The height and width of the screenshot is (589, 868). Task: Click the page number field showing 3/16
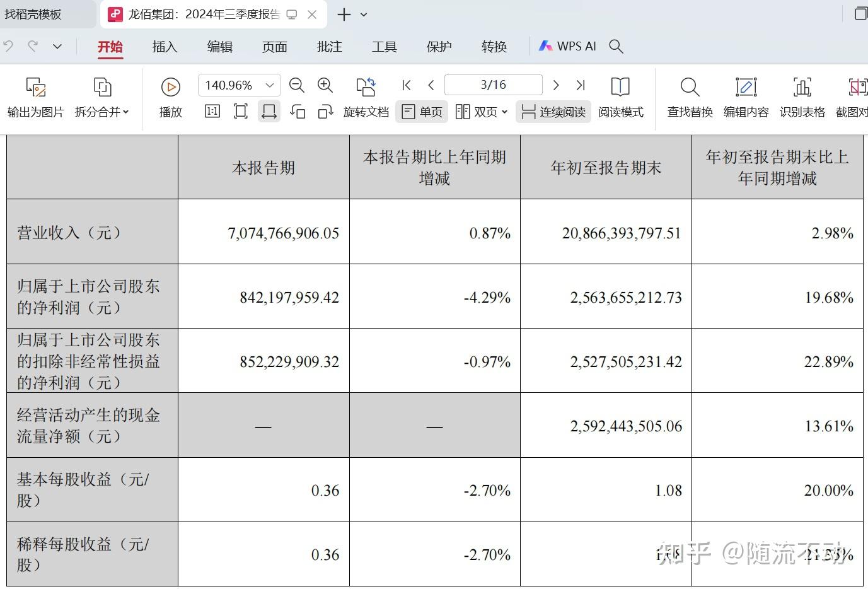click(493, 85)
